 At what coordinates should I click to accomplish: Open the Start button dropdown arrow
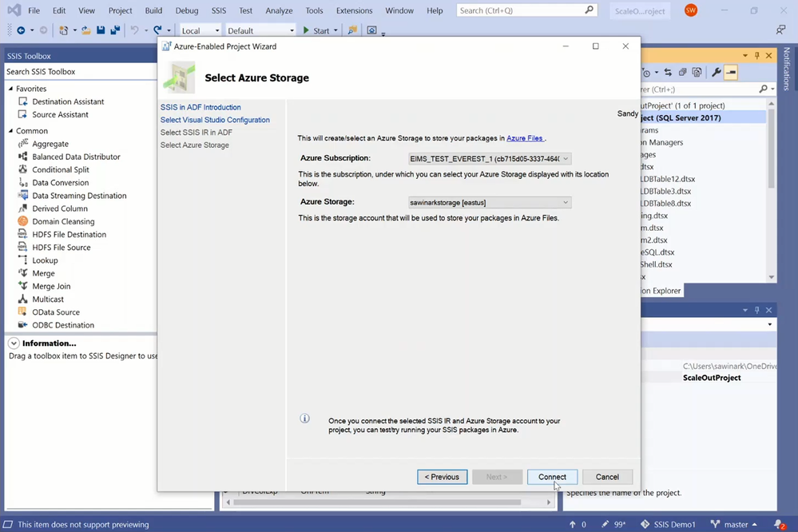coord(335,30)
